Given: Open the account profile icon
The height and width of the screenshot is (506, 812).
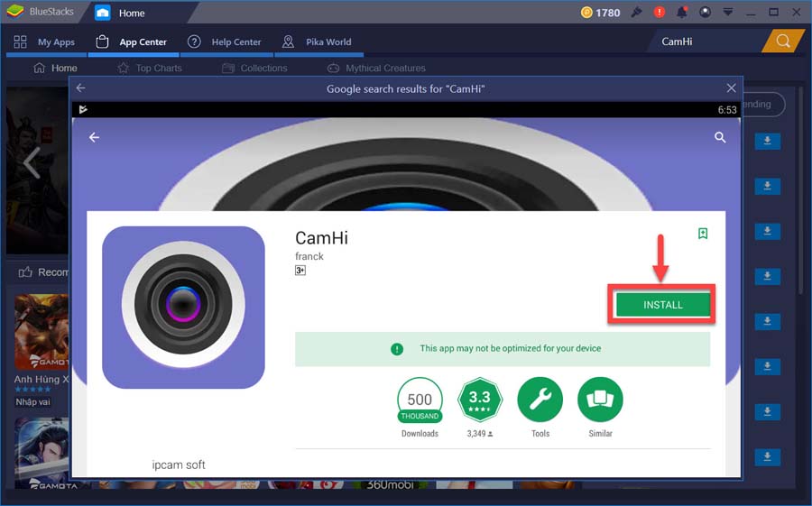Looking at the screenshot, I should 705,12.
